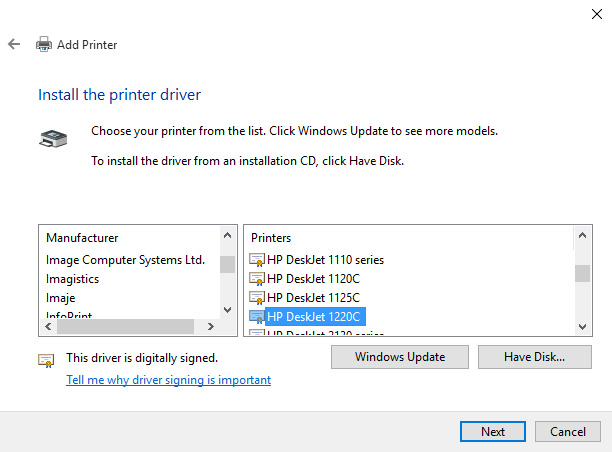The width and height of the screenshot is (612, 452).
Task: Go back using the back arrow
Action: [14, 44]
